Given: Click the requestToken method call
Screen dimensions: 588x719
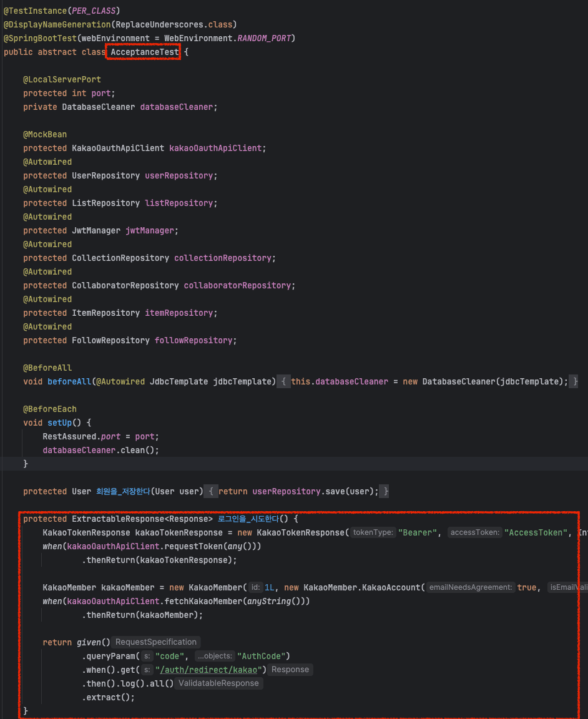Looking at the screenshot, I should coord(193,547).
